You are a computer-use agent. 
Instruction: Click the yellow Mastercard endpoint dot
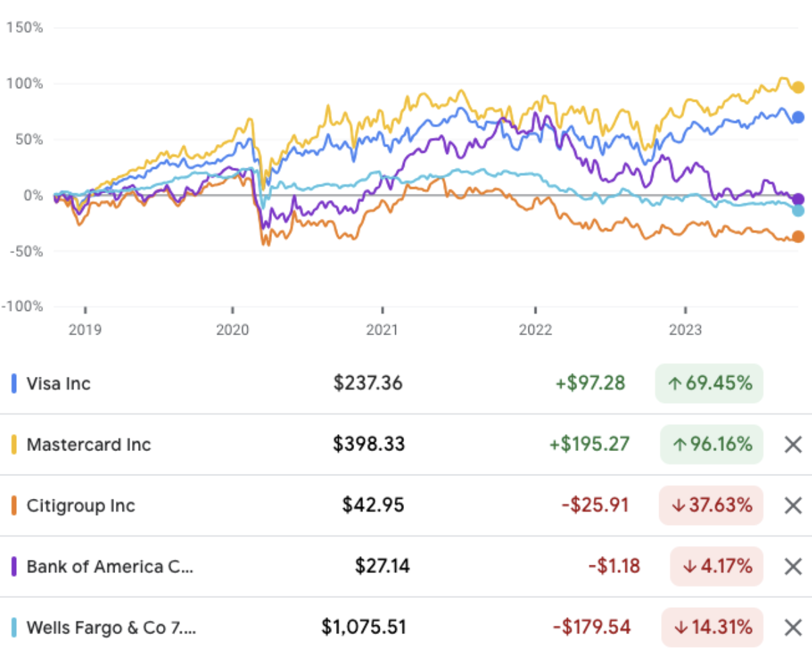(799, 87)
